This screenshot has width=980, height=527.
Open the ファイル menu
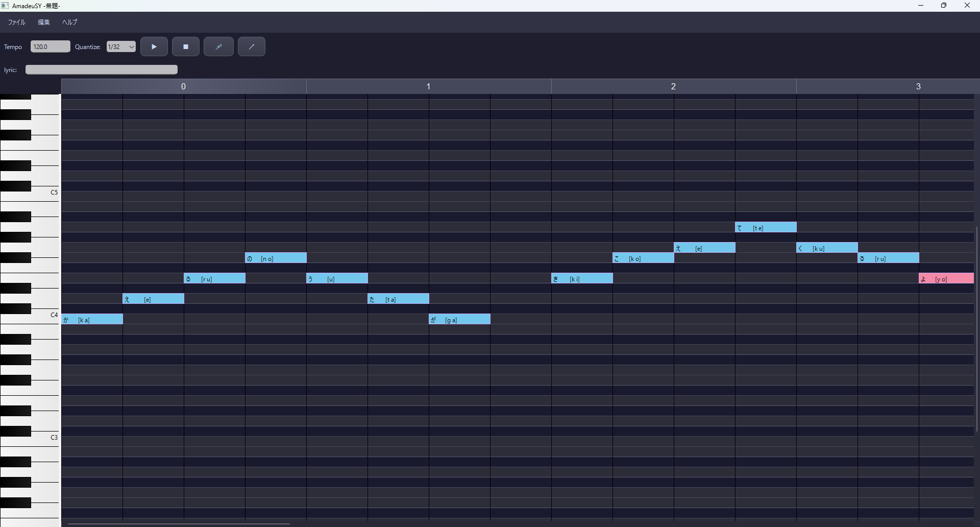[x=16, y=22]
